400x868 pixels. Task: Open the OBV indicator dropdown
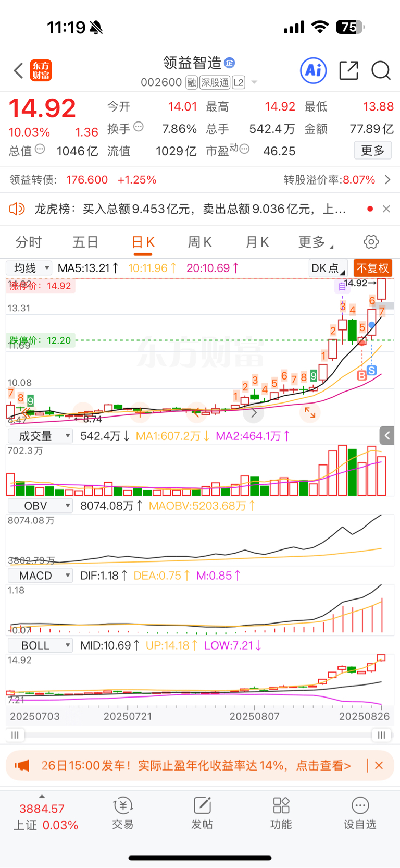click(40, 506)
